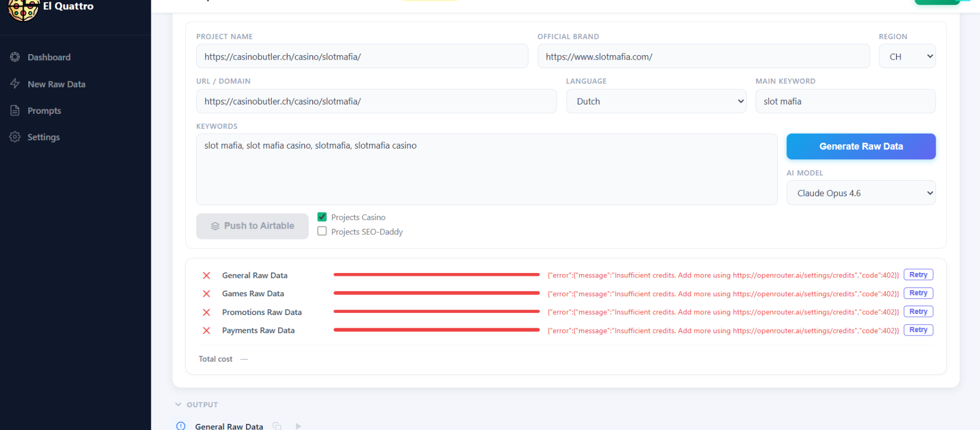Click the Generate Raw Data button
The image size is (980, 430).
point(861,146)
